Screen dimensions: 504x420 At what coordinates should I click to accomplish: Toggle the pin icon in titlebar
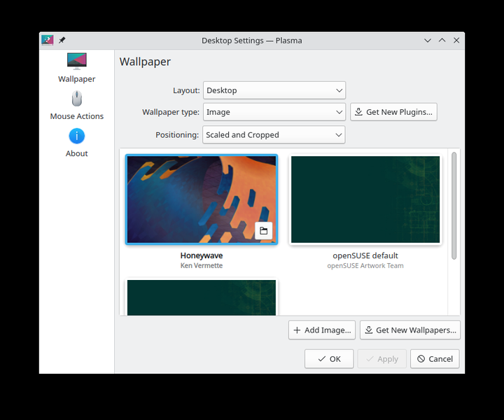(62, 40)
